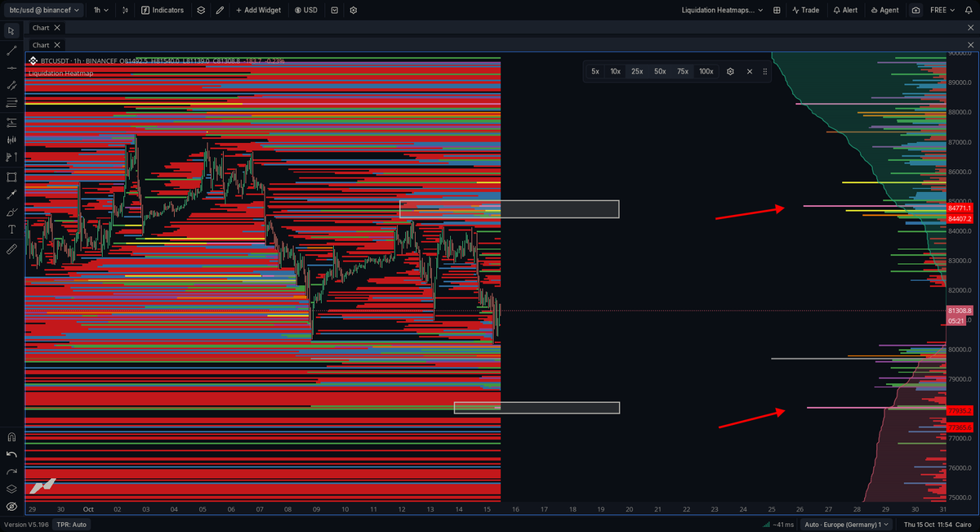
Task: Click the Version V5.196 label
Action: 25,525
